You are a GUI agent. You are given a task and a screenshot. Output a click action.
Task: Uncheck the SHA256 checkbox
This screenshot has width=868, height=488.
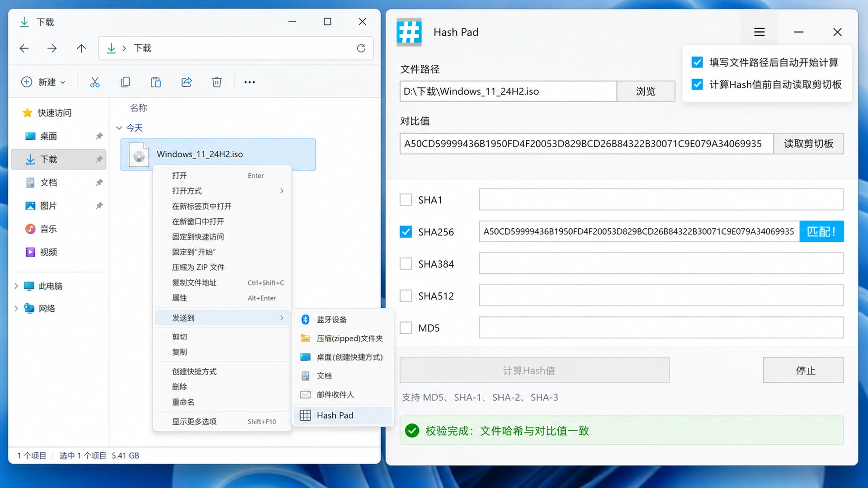pos(406,232)
